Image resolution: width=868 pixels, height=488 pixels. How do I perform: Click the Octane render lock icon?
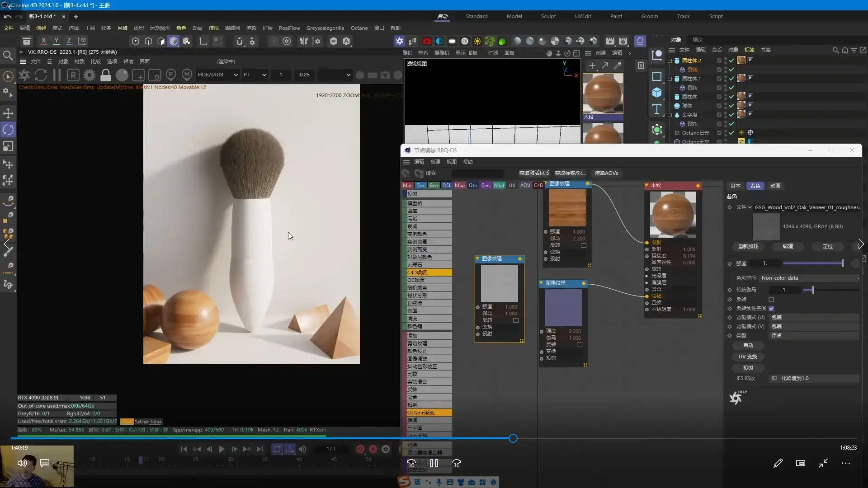pos(105,75)
